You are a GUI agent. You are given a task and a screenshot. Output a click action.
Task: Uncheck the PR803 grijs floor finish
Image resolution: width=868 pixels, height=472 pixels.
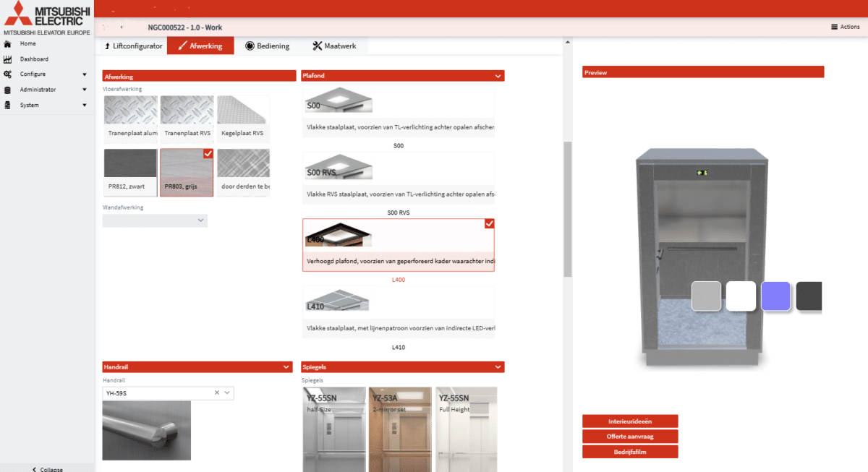pos(209,153)
